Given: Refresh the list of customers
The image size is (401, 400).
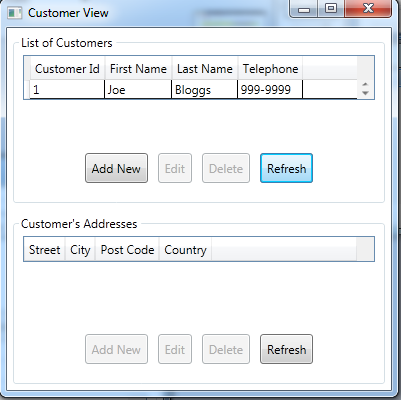Looking at the screenshot, I should [x=286, y=168].
